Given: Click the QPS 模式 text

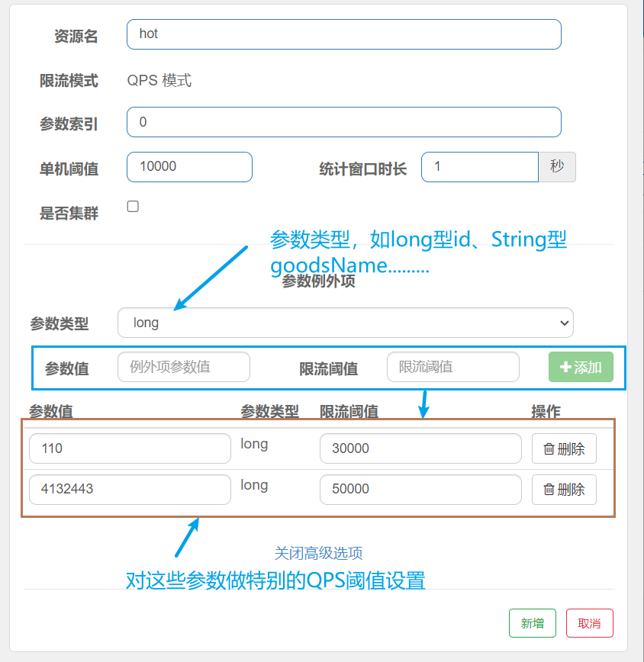Looking at the screenshot, I should 159,80.
